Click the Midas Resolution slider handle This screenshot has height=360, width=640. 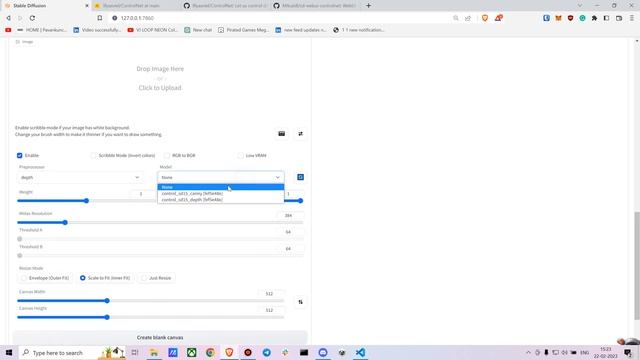coord(65,222)
